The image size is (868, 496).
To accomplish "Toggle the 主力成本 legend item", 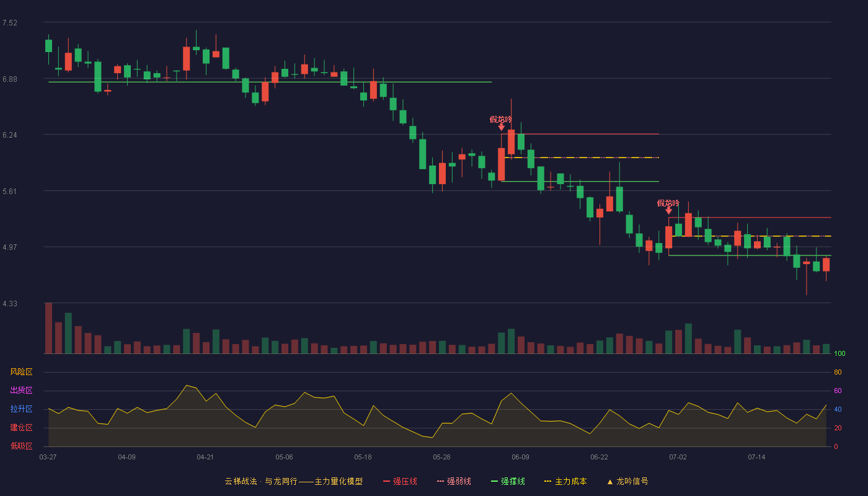I will point(565,481).
